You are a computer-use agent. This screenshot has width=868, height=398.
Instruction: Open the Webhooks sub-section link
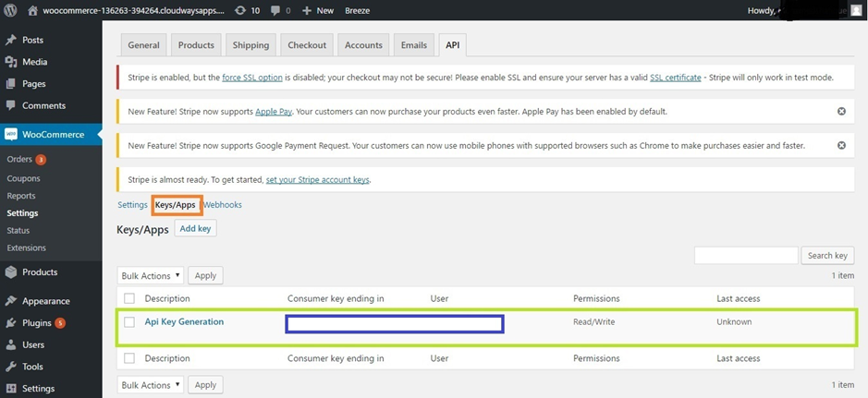coord(222,204)
